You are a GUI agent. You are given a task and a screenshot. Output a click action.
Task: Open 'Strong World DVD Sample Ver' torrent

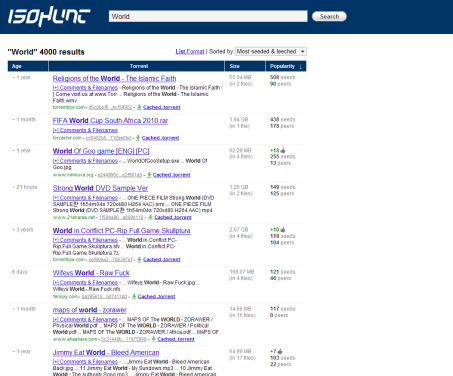[x=100, y=188]
